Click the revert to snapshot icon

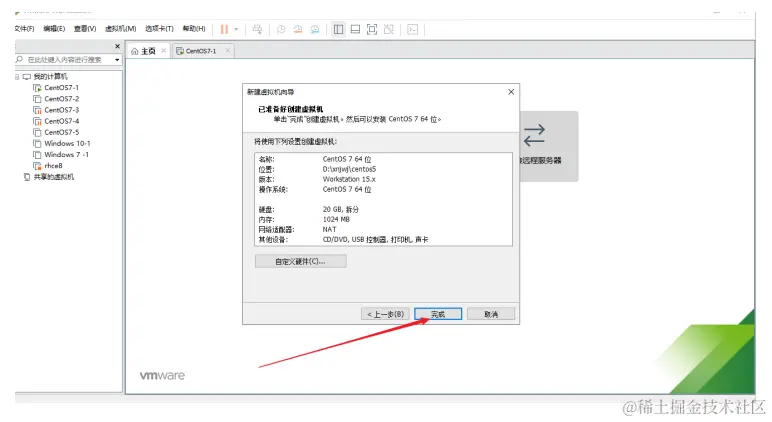click(x=298, y=30)
